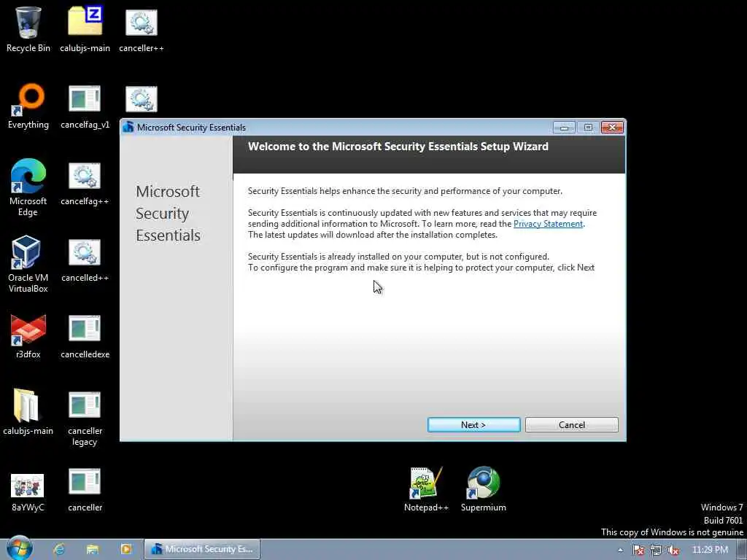
Task: Click Next to configure Security Essentials
Action: click(473, 425)
